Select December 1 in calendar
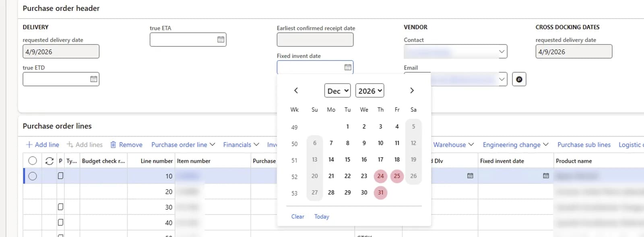This screenshot has height=237, width=644. [347, 127]
